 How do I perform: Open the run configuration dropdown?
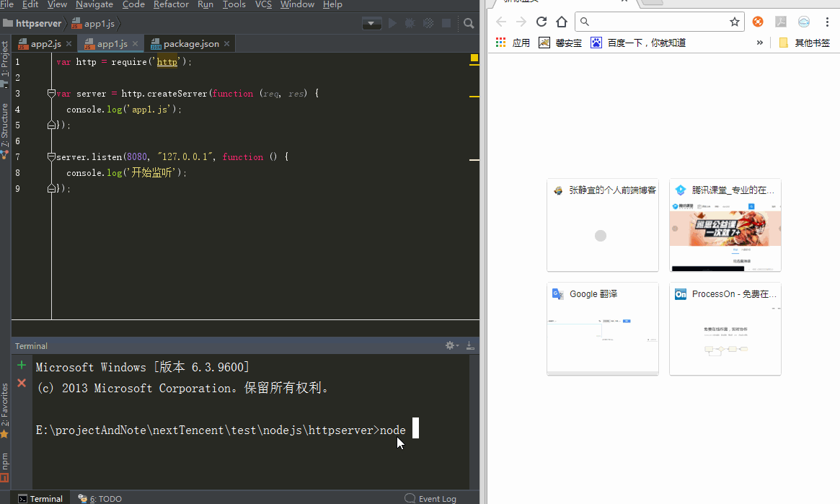371,24
